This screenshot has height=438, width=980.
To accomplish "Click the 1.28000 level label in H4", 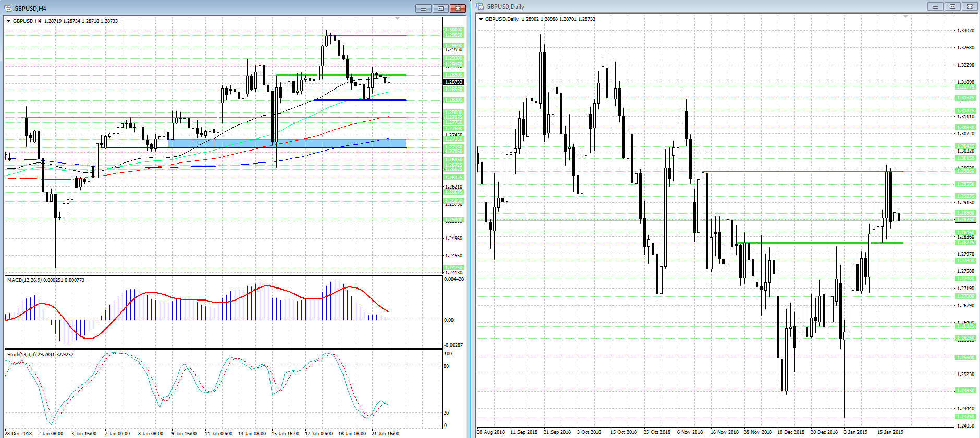I will (454, 112).
